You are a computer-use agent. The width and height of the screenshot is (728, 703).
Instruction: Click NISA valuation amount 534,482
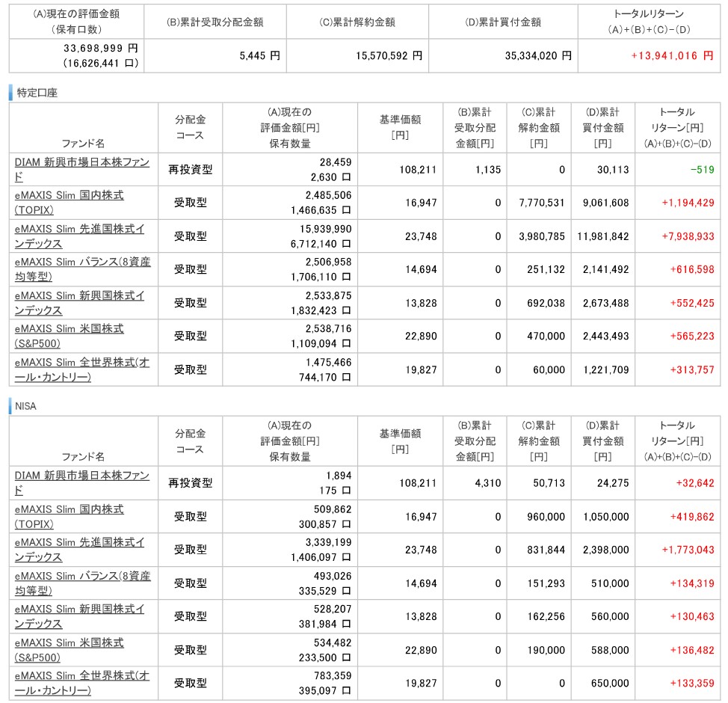click(x=333, y=642)
